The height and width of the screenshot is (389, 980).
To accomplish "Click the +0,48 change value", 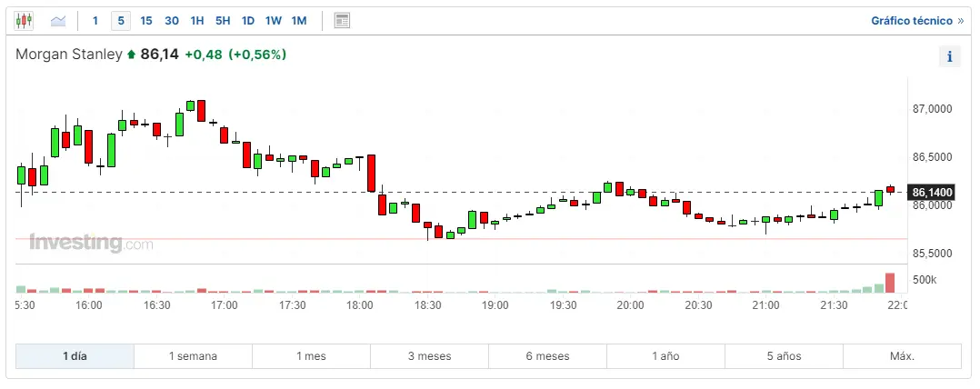I will [x=203, y=55].
